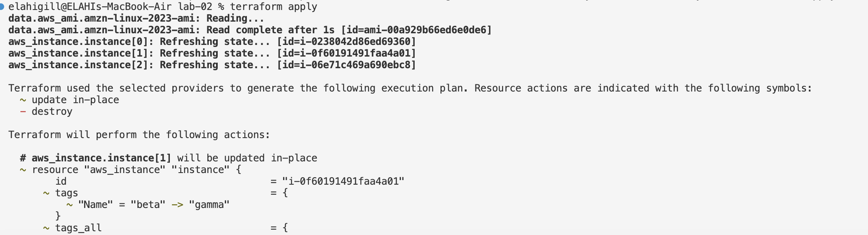Click the red minus beside "destroy"
868x235 pixels.
(23, 111)
